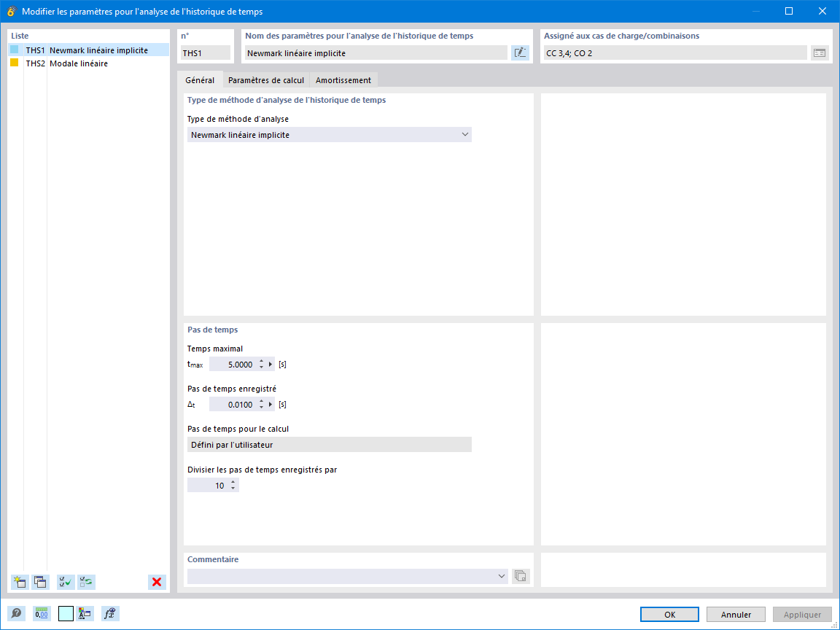The width and height of the screenshot is (840, 630).
Task: Click the icon right of the cyan color box
Action: coord(85,614)
